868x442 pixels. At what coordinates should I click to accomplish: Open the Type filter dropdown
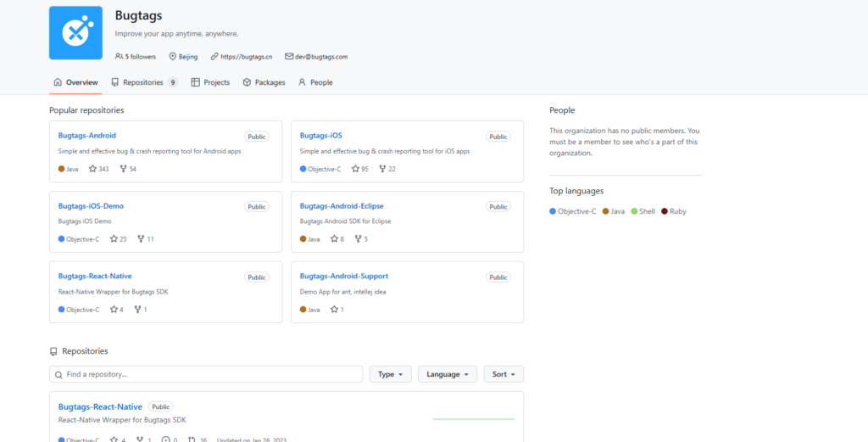click(390, 374)
